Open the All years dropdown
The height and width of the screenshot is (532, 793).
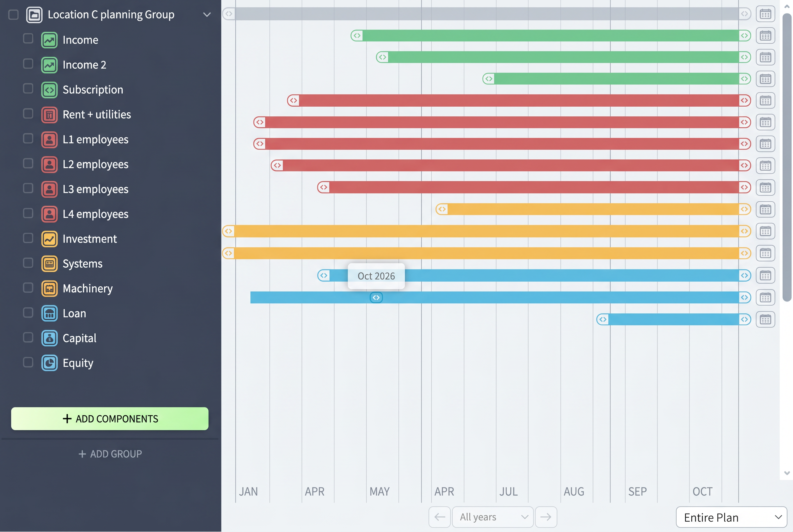[x=493, y=517]
